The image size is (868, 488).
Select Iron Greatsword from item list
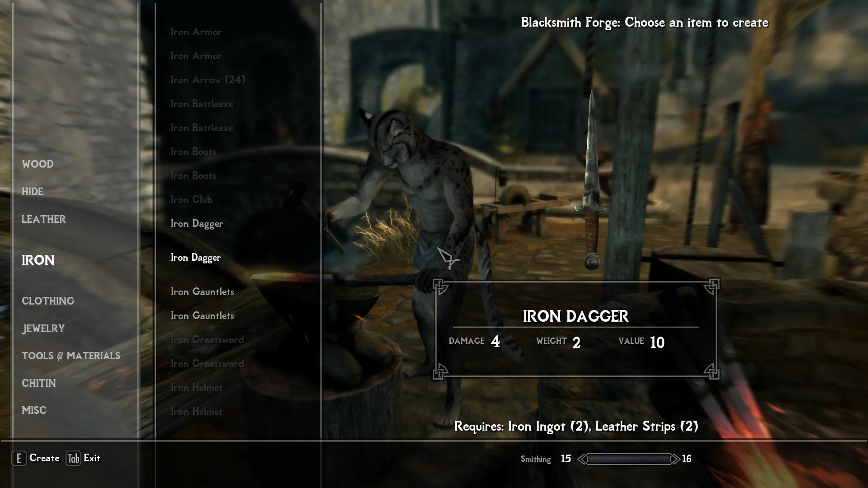[208, 339]
